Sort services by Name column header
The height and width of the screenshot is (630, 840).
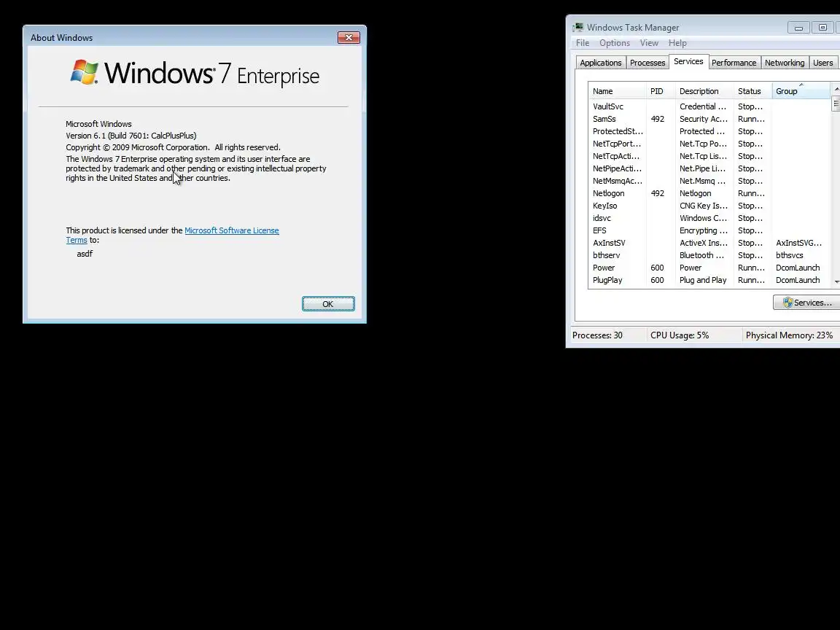[617, 91]
